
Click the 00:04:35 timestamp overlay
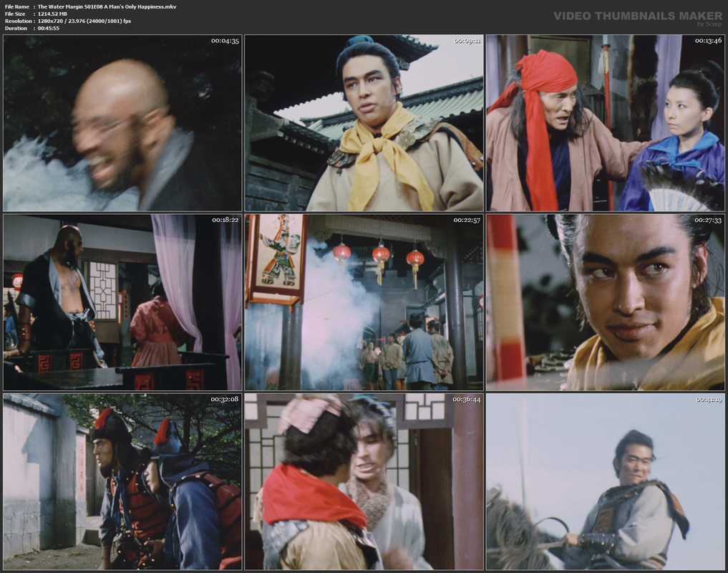pos(225,41)
